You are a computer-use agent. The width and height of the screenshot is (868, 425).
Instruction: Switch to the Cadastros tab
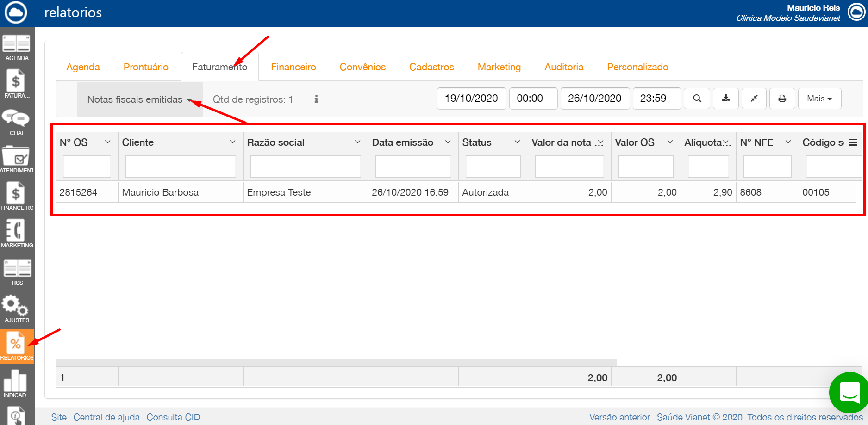(431, 67)
